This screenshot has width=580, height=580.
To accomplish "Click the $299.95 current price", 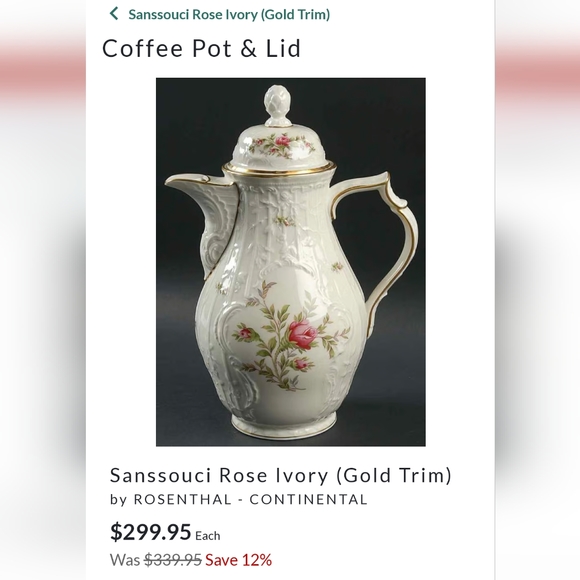I will pos(151,532).
